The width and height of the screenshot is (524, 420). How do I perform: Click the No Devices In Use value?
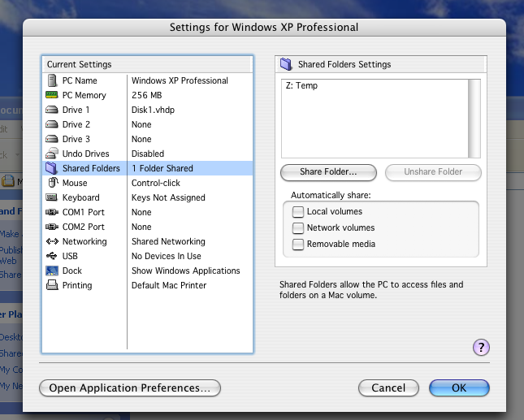tap(167, 256)
